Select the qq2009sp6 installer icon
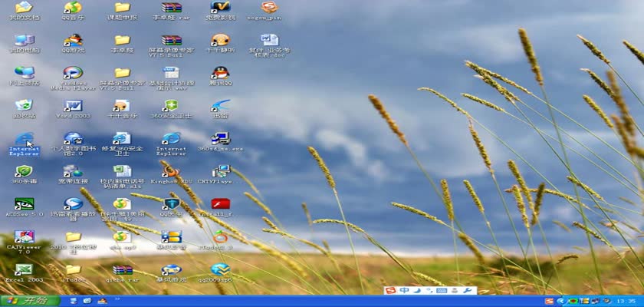Screen dimensions: 644x307 click(x=221, y=274)
